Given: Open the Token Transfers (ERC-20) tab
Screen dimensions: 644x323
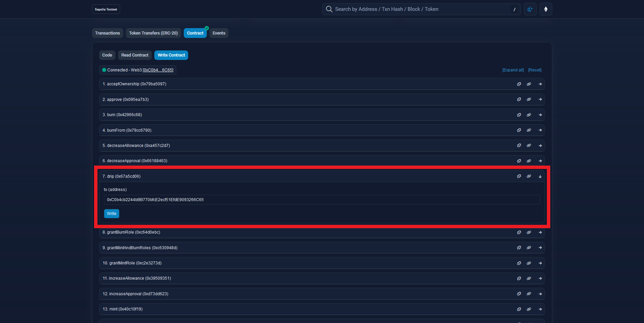Looking at the screenshot, I should coord(153,33).
